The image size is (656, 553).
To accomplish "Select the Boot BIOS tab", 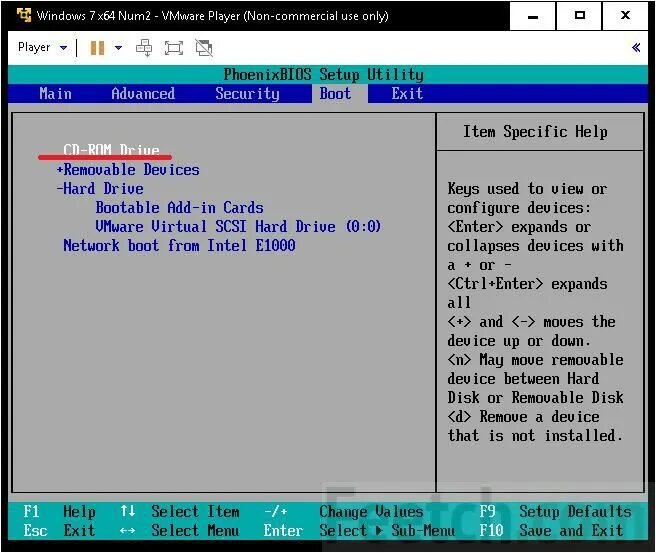I will point(335,93).
